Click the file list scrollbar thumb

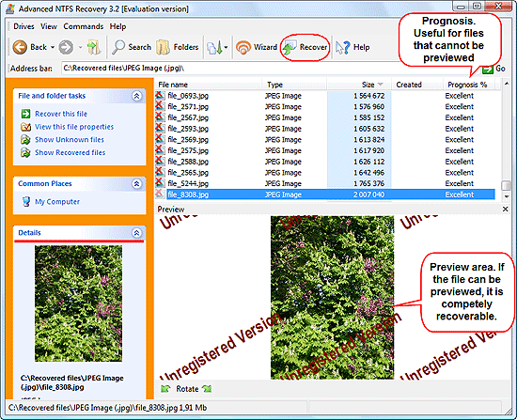point(507,186)
